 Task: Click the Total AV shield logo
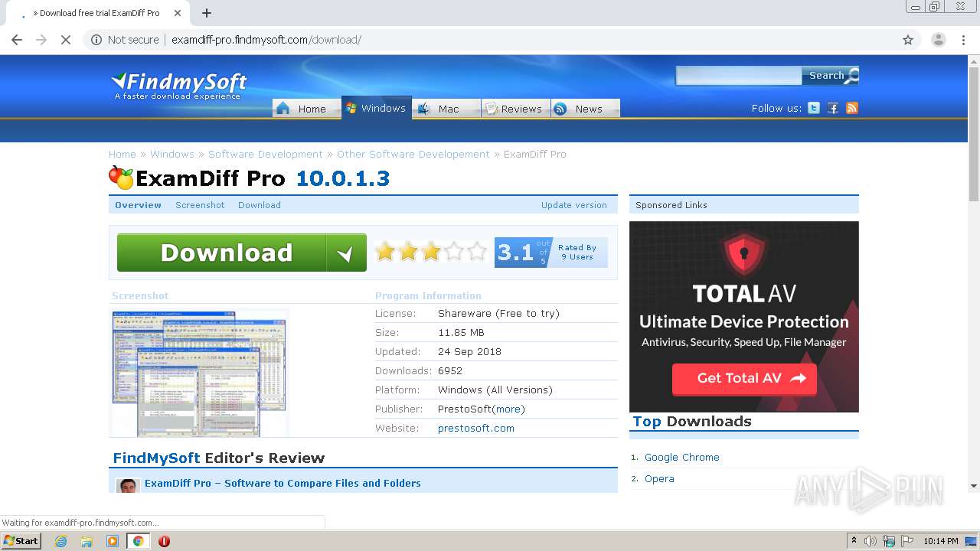pyautogui.click(x=744, y=256)
